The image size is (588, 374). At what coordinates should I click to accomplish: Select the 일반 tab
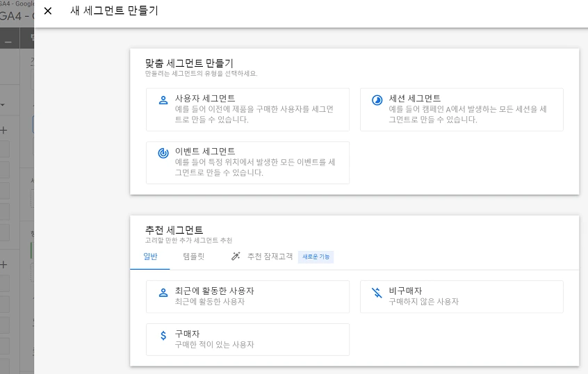150,257
